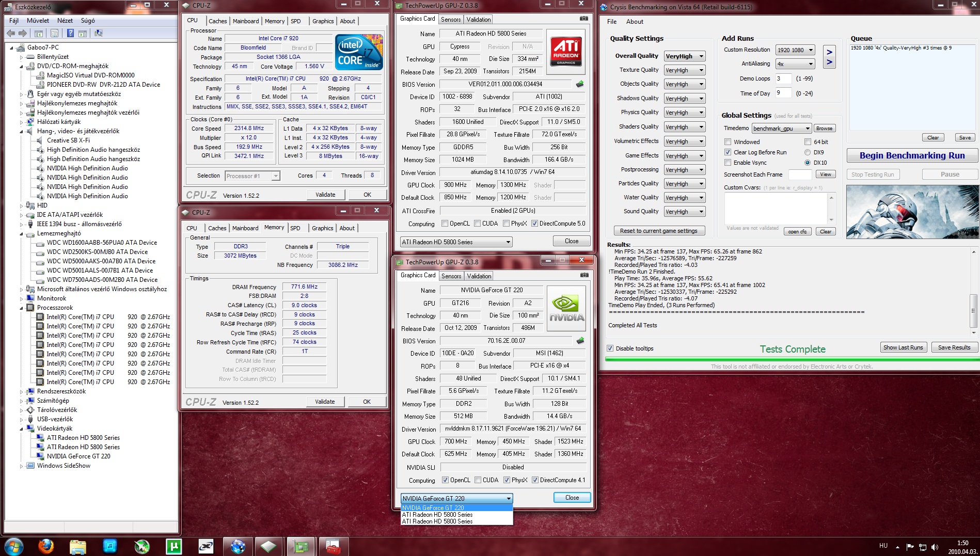980x556 pixels.
Task: Open the Shadows Quality dropdown
Action: coord(685,99)
